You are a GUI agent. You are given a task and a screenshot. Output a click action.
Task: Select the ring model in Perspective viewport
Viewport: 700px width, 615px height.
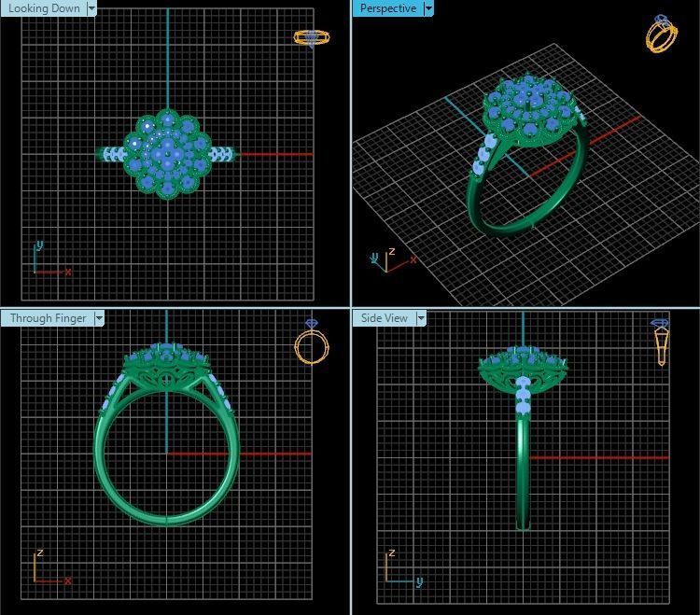click(526, 154)
